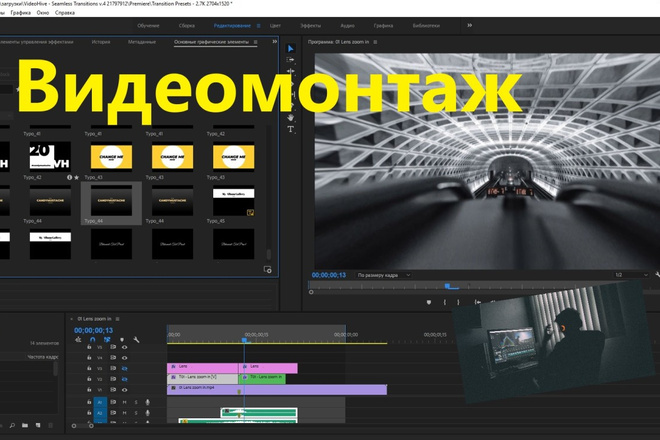Expand workspace overflow chevrons
The image size is (660, 440).
click(469, 25)
